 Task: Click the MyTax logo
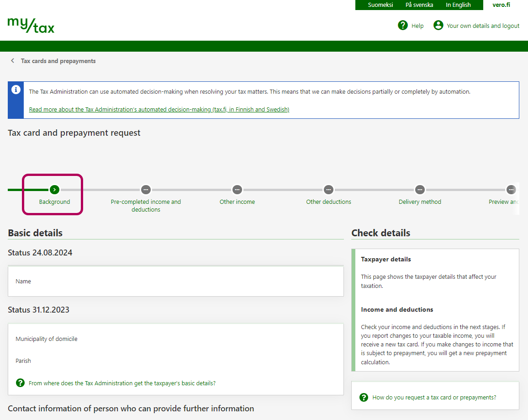[x=31, y=26]
